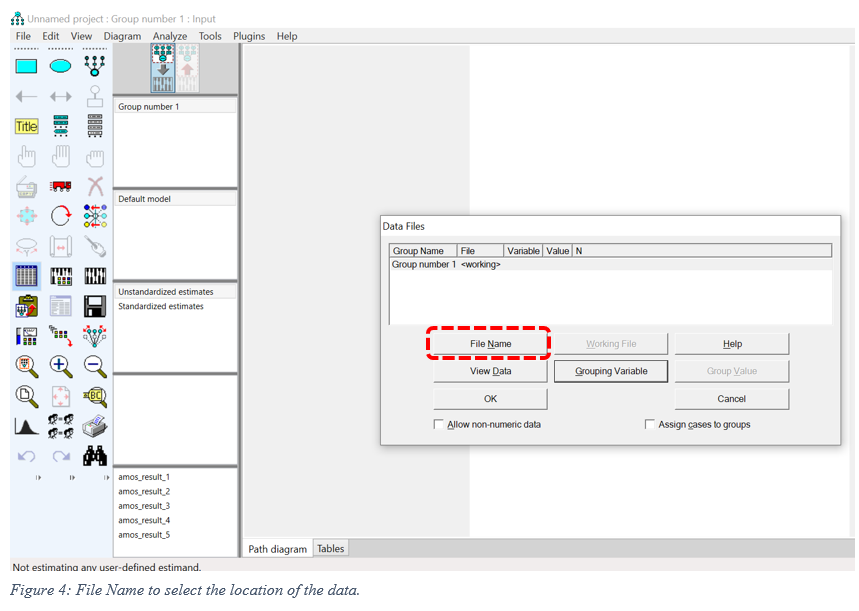Click the Title figure caption tool
The image size is (859, 611).
(x=26, y=126)
